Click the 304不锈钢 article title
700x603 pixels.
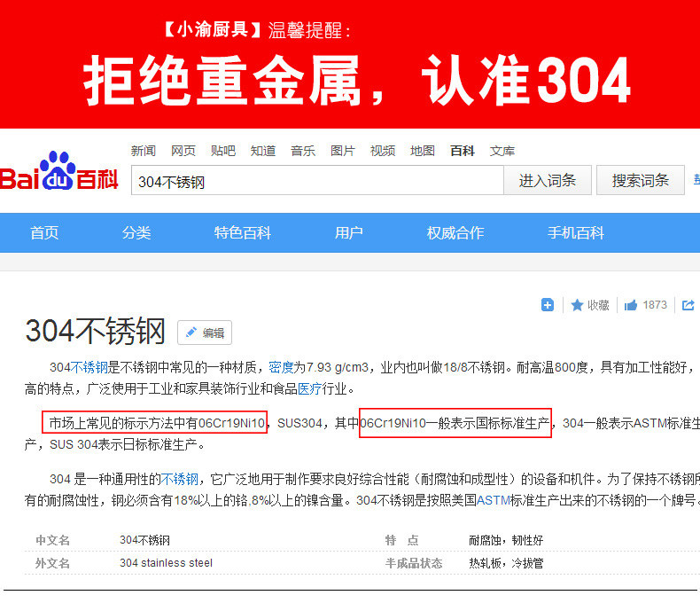tap(96, 332)
